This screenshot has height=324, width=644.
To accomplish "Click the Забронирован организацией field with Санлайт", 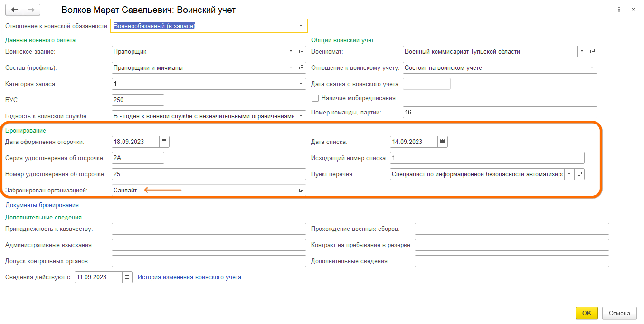I will tap(204, 190).
